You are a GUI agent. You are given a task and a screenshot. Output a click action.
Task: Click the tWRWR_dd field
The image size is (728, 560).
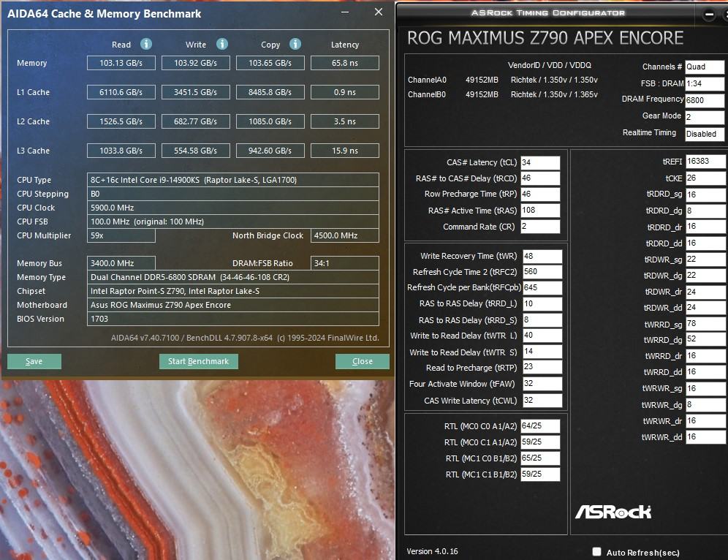(706, 437)
